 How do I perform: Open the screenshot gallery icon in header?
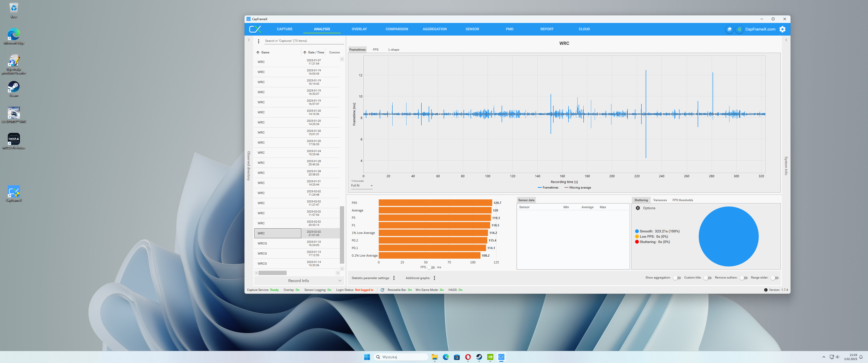pyautogui.click(x=729, y=29)
